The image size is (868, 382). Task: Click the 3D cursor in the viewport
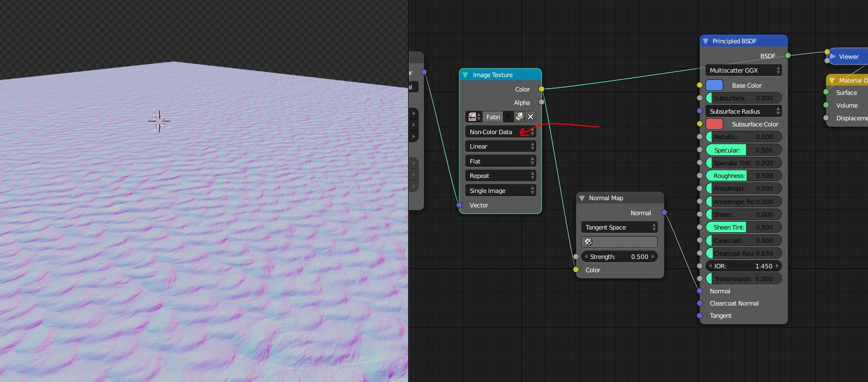(159, 121)
